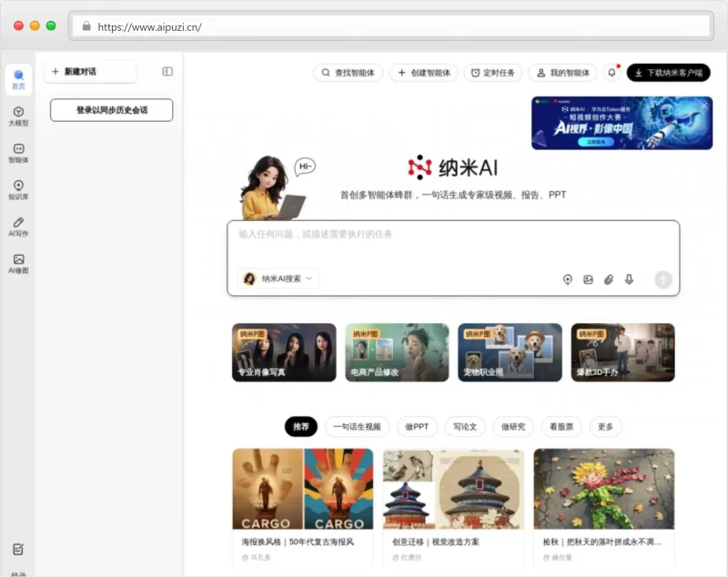Click the lock icon in the address bar
The image size is (728, 577).
[86, 26]
